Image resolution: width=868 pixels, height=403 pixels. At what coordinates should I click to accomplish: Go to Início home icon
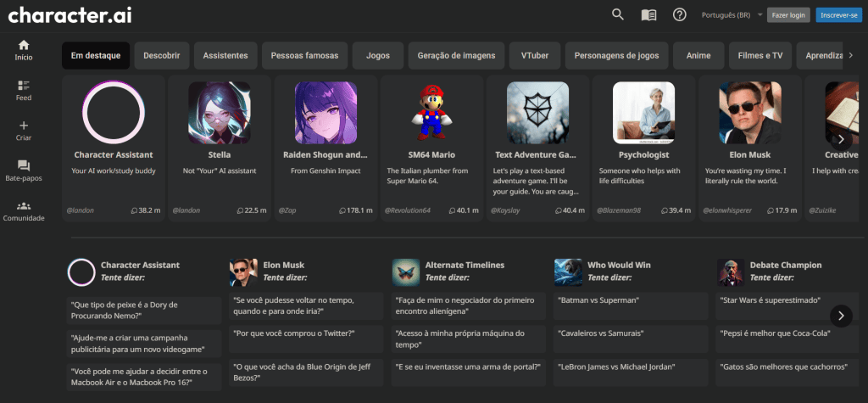pyautogui.click(x=24, y=45)
